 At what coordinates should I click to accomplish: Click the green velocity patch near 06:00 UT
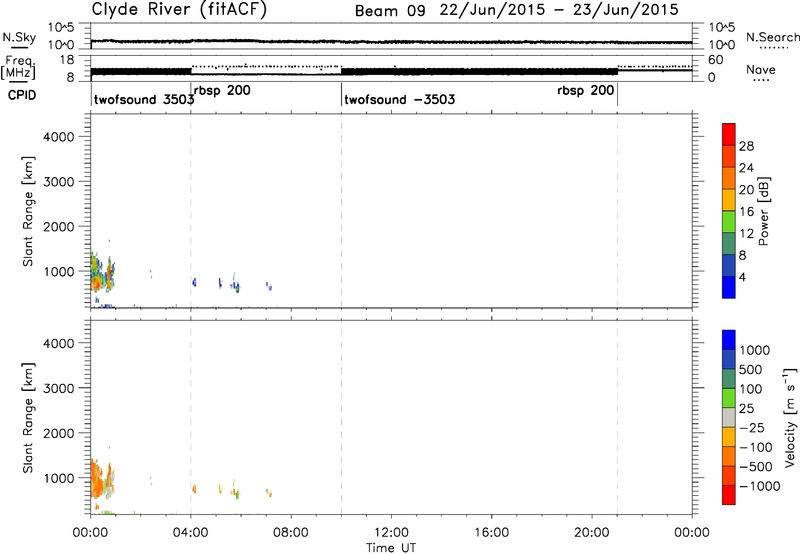[237, 494]
